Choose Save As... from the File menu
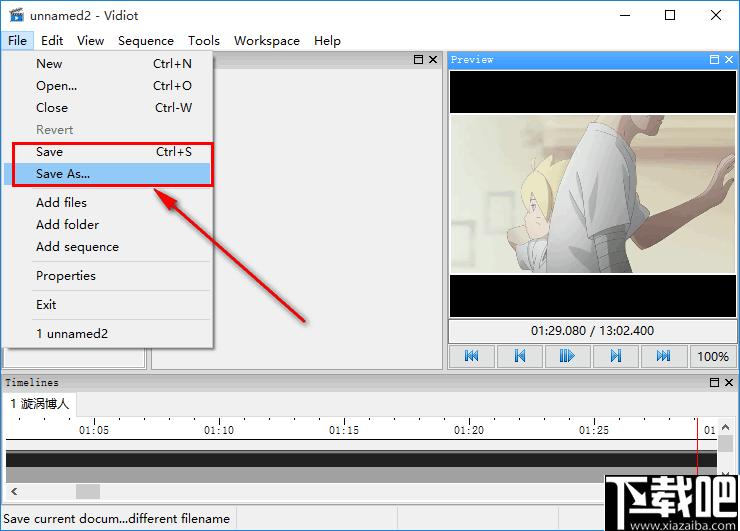 108,174
